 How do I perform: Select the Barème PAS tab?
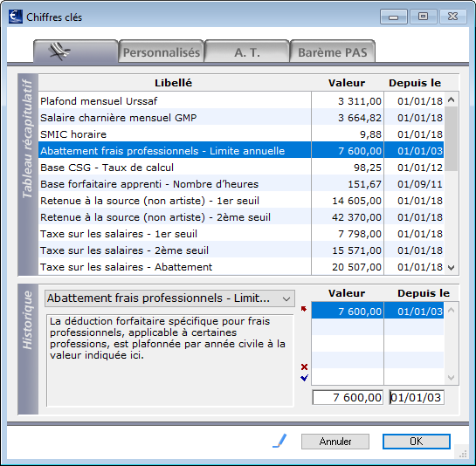333,52
